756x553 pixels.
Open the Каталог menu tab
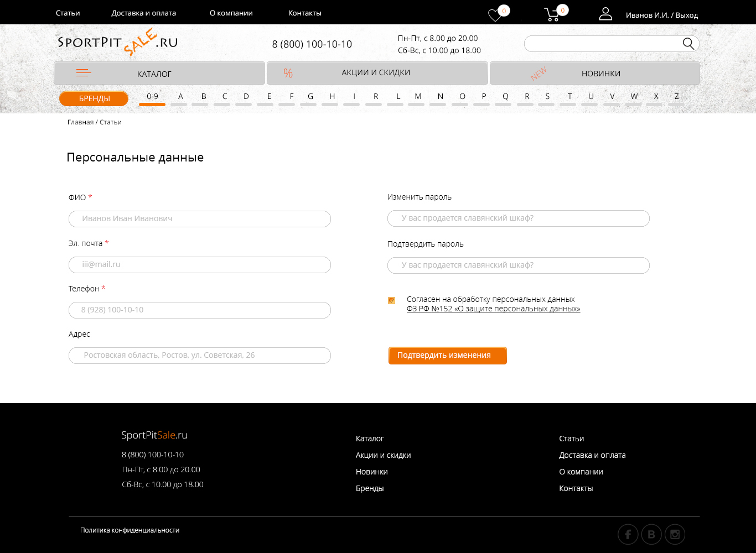coord(159,73)
